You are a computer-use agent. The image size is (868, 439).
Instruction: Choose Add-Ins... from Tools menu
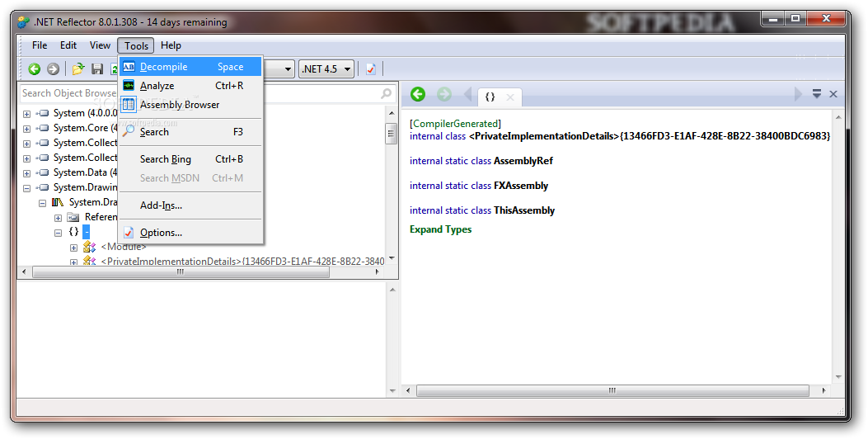coord(191,205)
